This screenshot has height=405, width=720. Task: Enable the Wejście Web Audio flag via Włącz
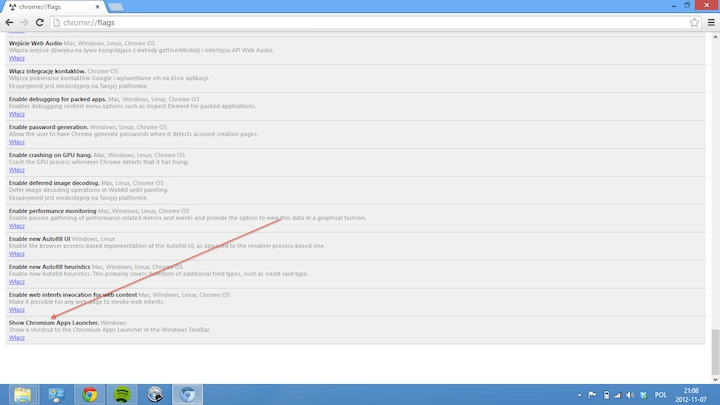(x=17, y=58)
